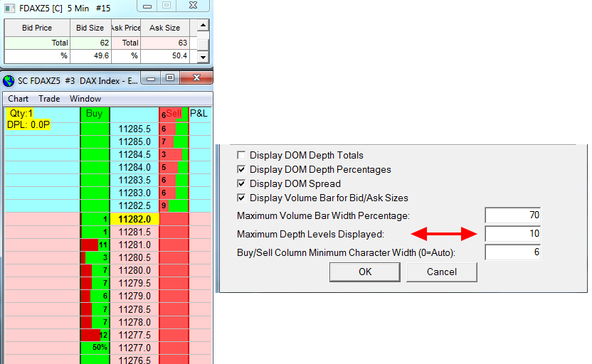Image resolution: width=592 pixels, height=364 pixels.
Task: Click the Buy cell showing 50% at 11277.0
Action: [95, 348]
